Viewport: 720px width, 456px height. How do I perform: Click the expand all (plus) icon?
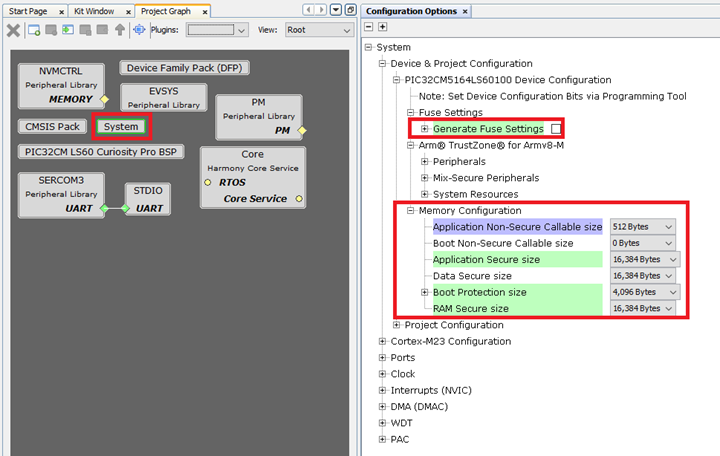(382, 27)
